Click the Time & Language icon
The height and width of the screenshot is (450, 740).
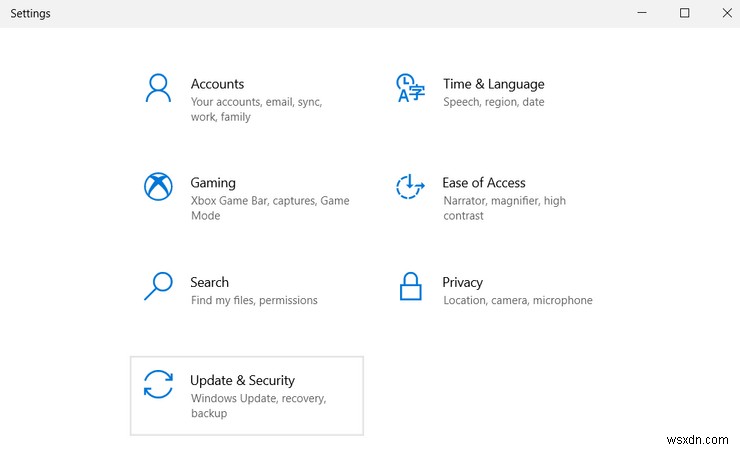410,88
